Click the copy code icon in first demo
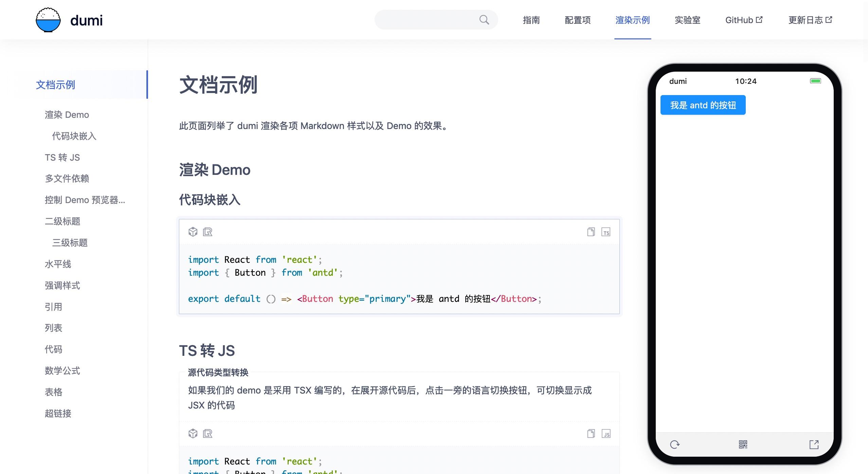Viewport: 868px width, 474px height. tap(590, 232)
